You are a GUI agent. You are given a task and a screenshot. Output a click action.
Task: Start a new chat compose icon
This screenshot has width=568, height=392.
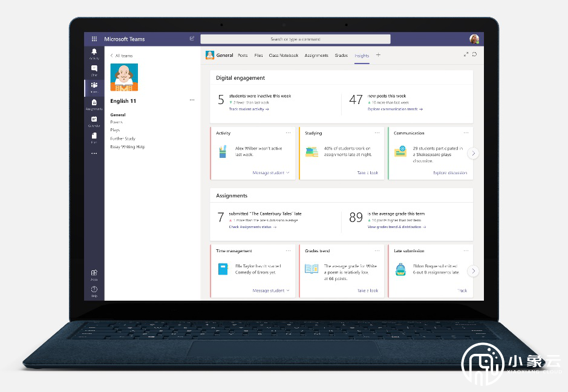[192, 38]
